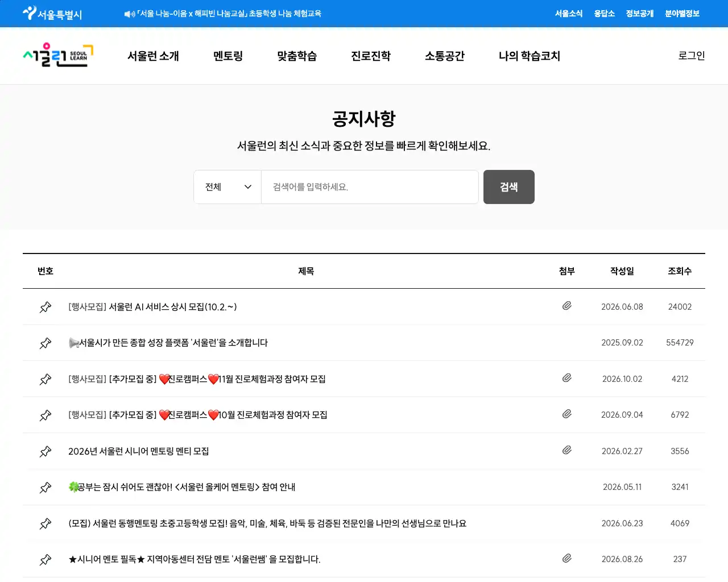Open notice 서울런 올케어 멘토링 참여 안내

coord(182,487)
